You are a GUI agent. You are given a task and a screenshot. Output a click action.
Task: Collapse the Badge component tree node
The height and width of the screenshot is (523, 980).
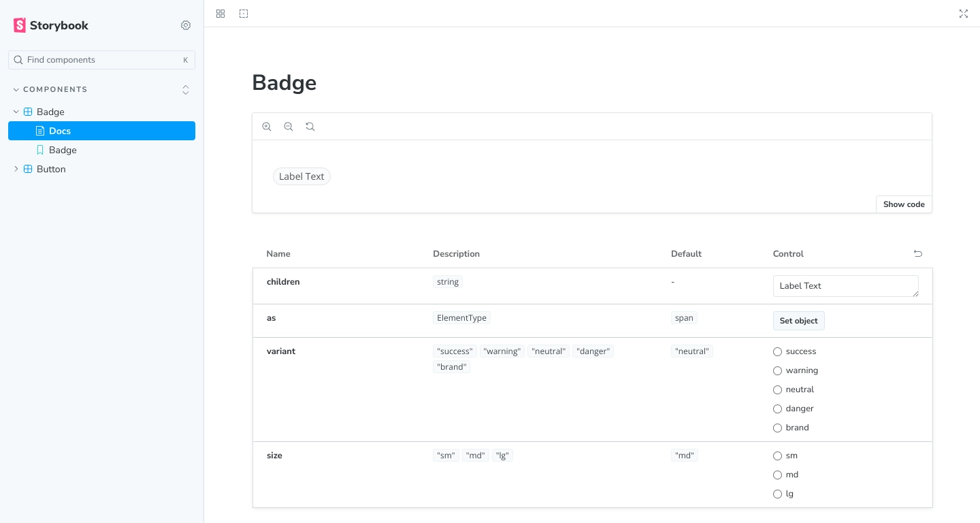click(x=16, y=112)
